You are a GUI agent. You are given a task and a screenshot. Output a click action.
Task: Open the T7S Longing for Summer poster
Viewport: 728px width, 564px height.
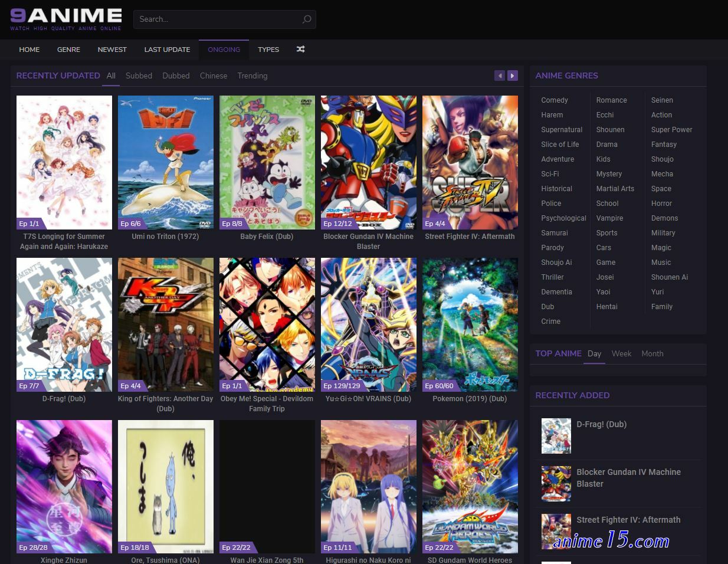click(64, 162)
